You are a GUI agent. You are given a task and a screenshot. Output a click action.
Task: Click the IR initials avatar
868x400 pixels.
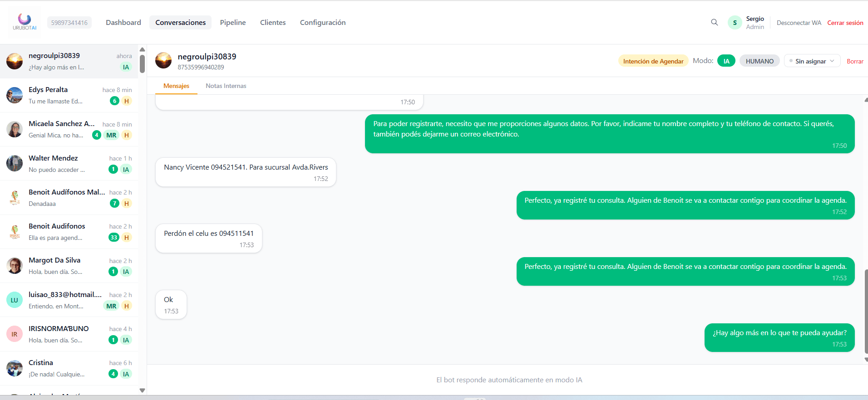click(15, 334)
